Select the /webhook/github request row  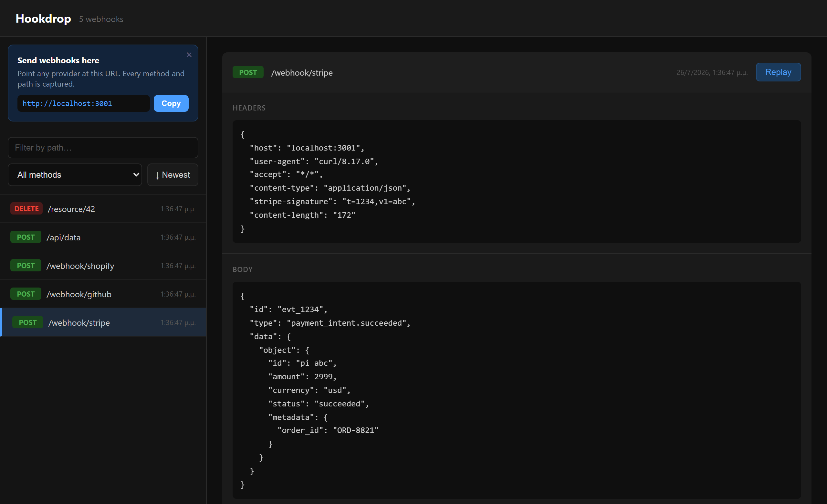tap(103, 294)
